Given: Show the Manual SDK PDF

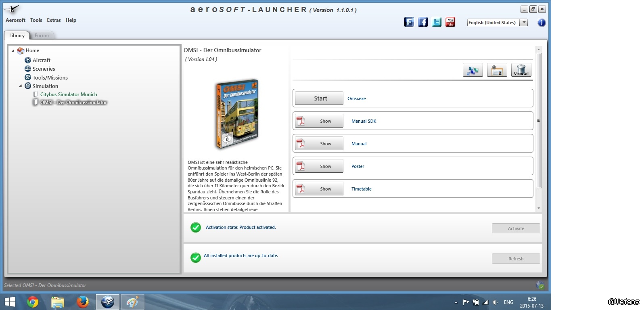Looking at the screenshot, I should pyautogui.click(x=319, y=121).
